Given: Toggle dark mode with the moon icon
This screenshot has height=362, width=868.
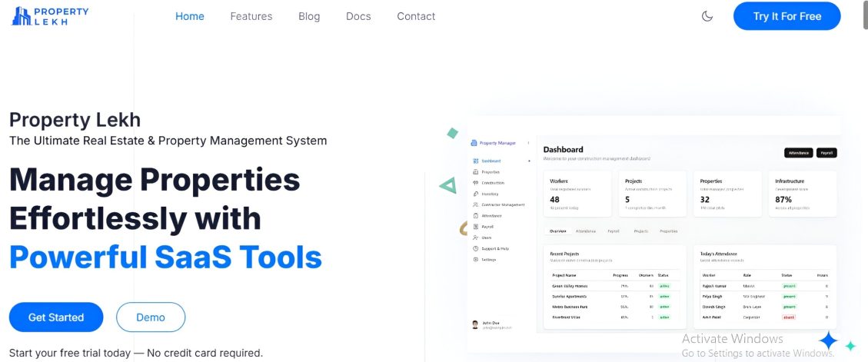Looking at the screenshot, I should point(707,16).
